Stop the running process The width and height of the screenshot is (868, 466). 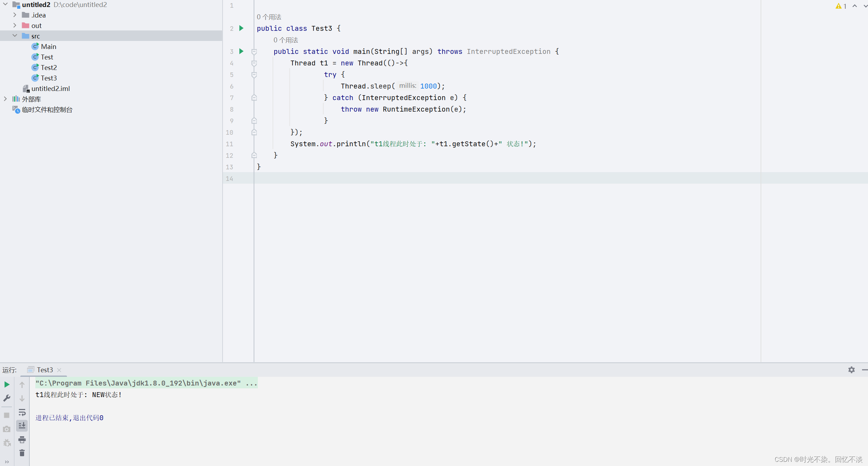(7, 415)
